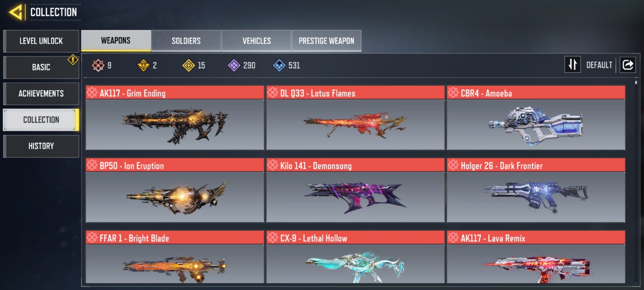Go to the History section
This screenshot has width=644, height=290.
41,146
